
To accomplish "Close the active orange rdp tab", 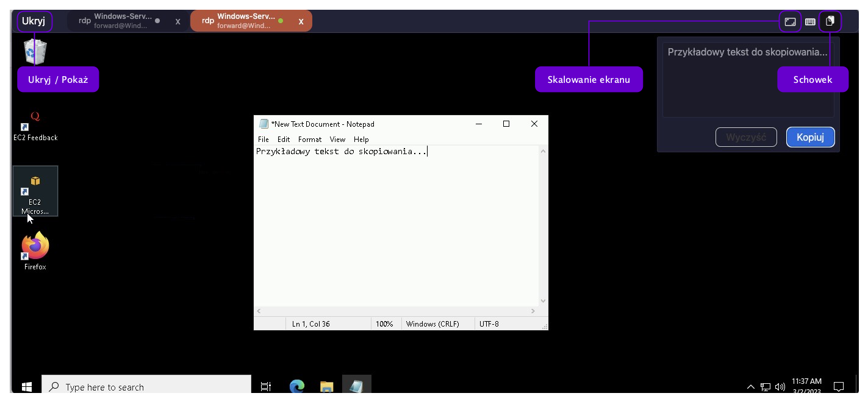I will tap(301, 21).
